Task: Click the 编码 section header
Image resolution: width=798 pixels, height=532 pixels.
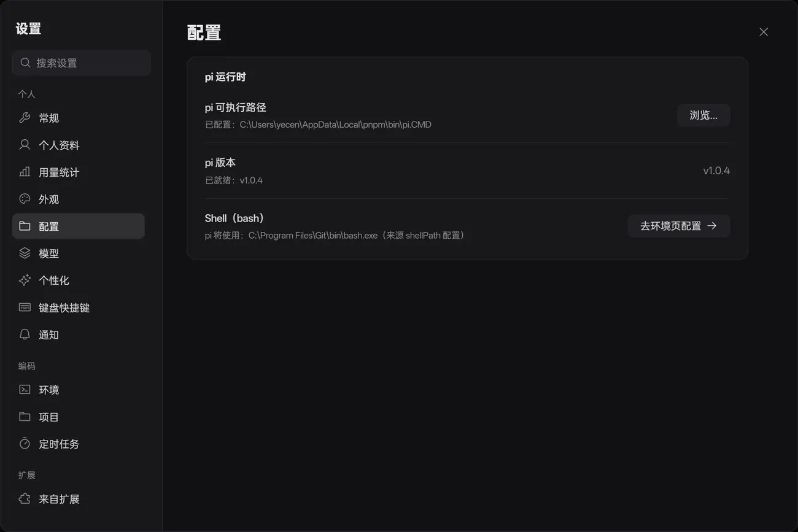Action: [x=27, y=366]
